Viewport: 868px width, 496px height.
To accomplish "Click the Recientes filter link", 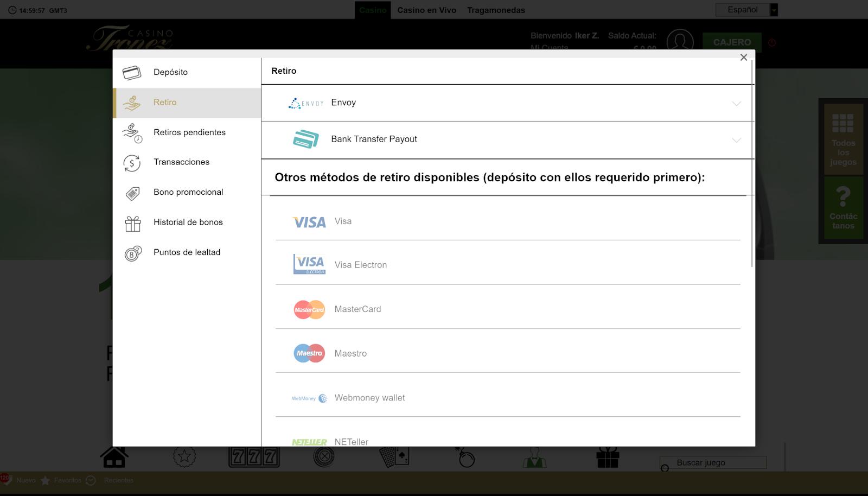I will point(119,481).
